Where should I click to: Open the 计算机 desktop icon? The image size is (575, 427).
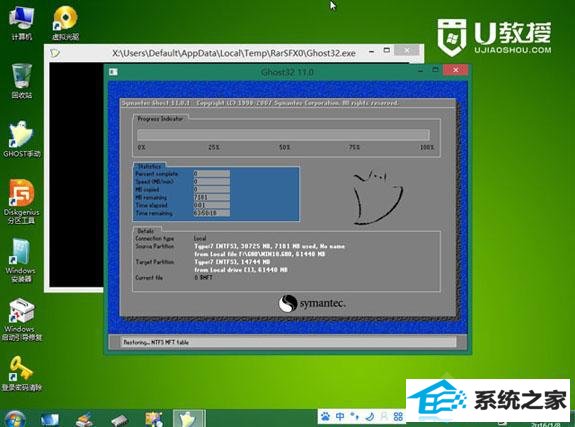coord(22,23)
